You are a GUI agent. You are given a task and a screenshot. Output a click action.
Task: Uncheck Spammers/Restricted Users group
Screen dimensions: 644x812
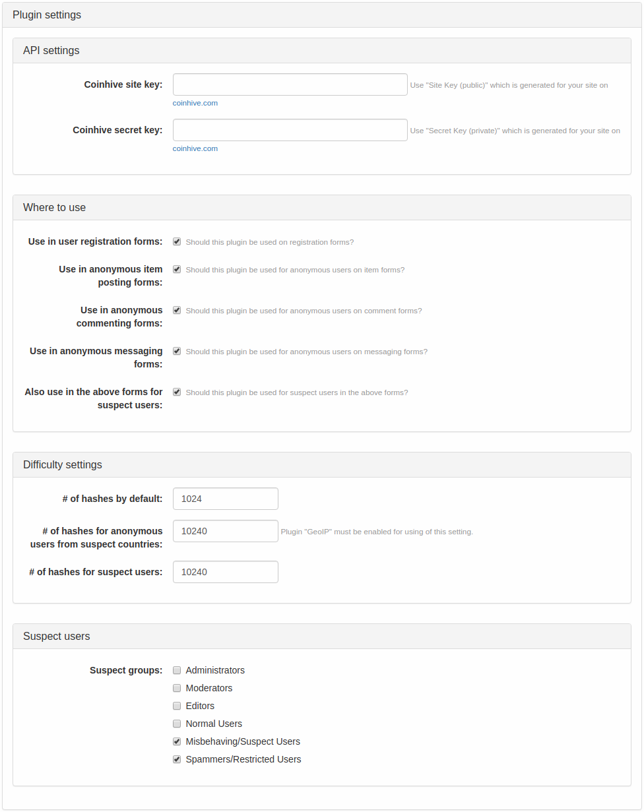pyautogui.click(x=177, y=759)
